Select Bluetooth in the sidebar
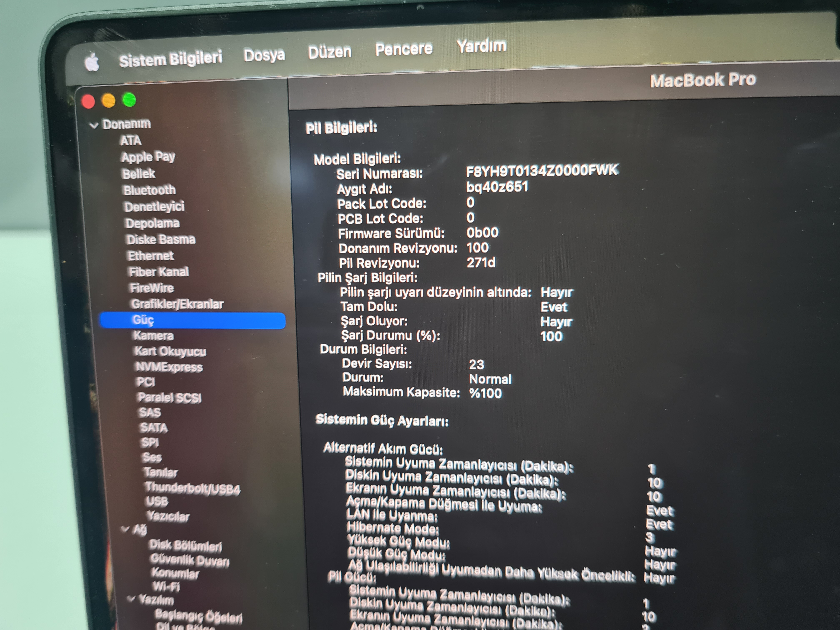840x630 pixels. [149, 190]
